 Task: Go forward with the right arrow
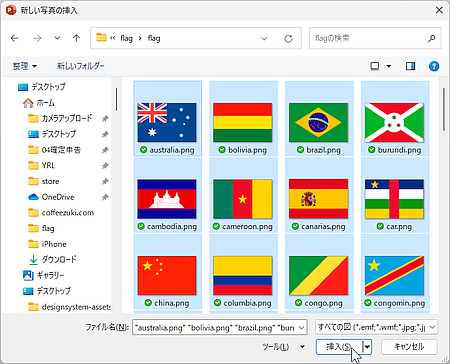37,38
